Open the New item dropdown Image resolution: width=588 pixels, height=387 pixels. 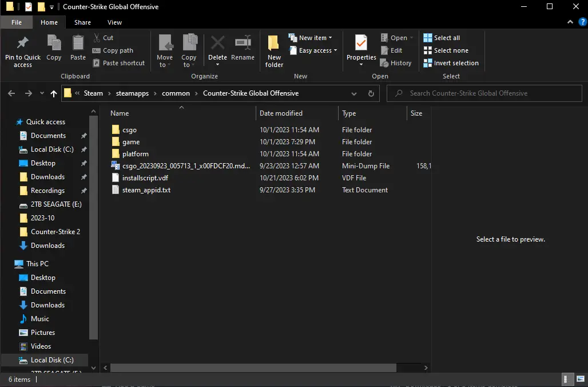310,38
